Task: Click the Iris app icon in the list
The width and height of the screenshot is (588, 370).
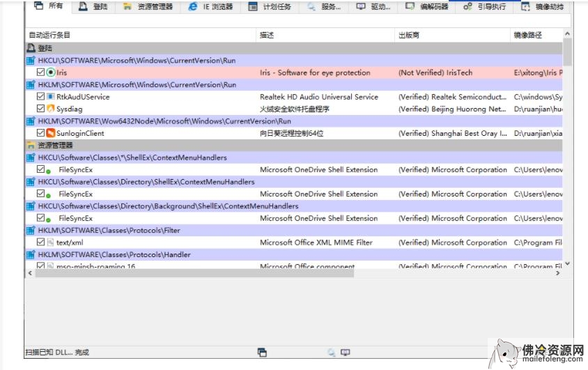Action: click(52, 72)
